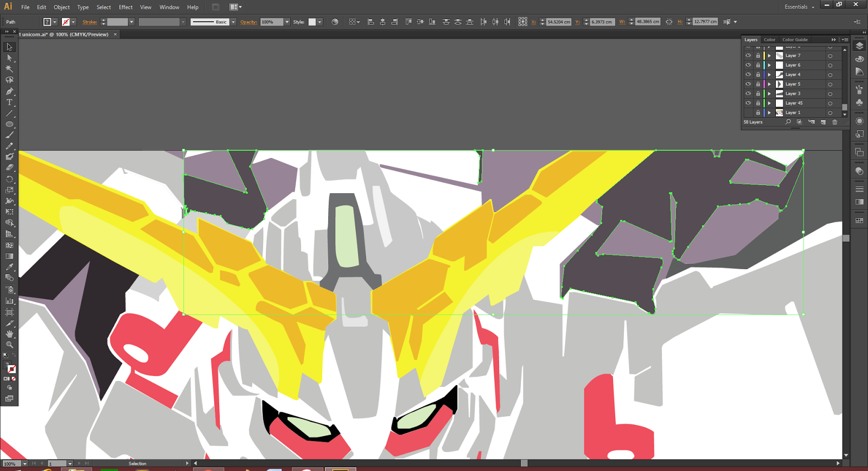Toggle visibility of Layer 4
Viewport: 868px width, 471px height.
(x=748, y=74)
